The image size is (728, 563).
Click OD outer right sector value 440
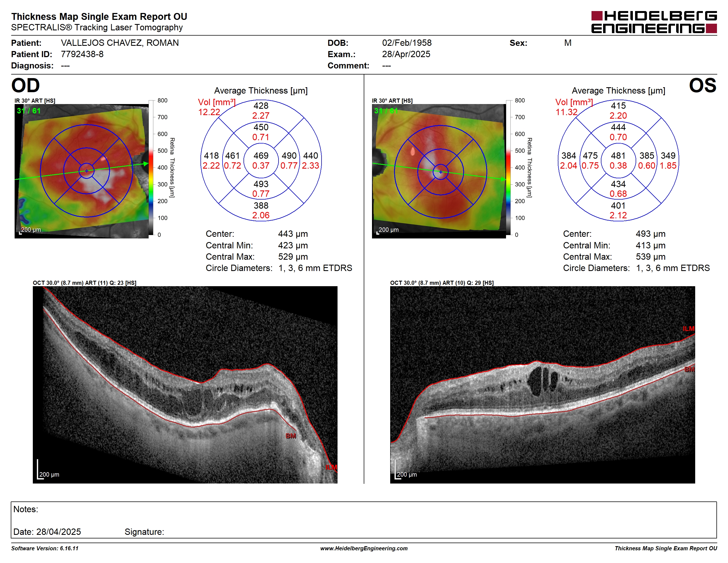pos(310,156)
